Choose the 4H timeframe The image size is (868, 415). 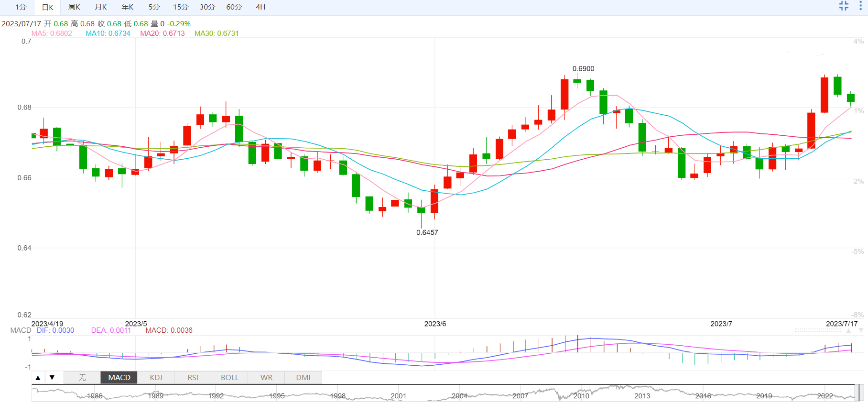click(260, 7)
